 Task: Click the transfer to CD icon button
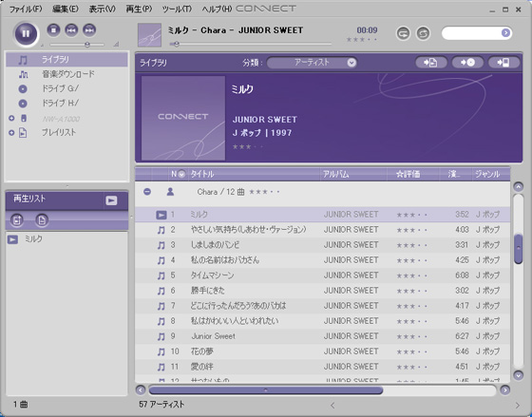coord(467,63)
